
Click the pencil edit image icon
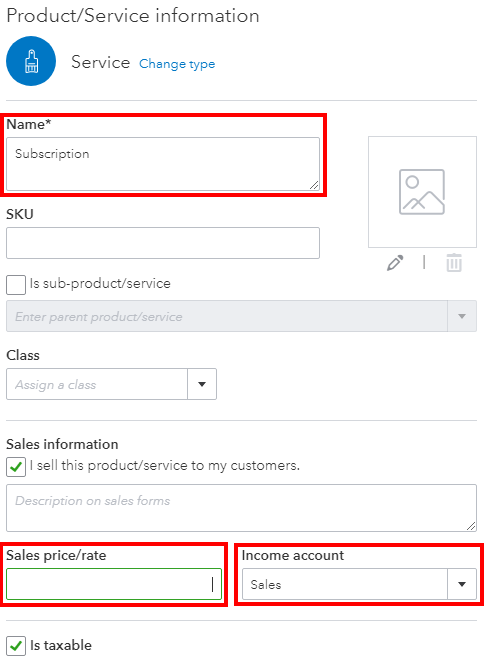tap(395, 263)
